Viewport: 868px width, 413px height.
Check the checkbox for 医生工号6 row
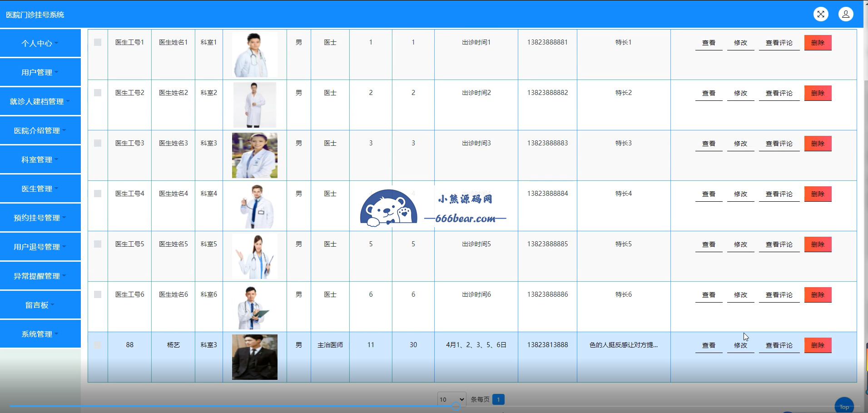coord(98,294)
